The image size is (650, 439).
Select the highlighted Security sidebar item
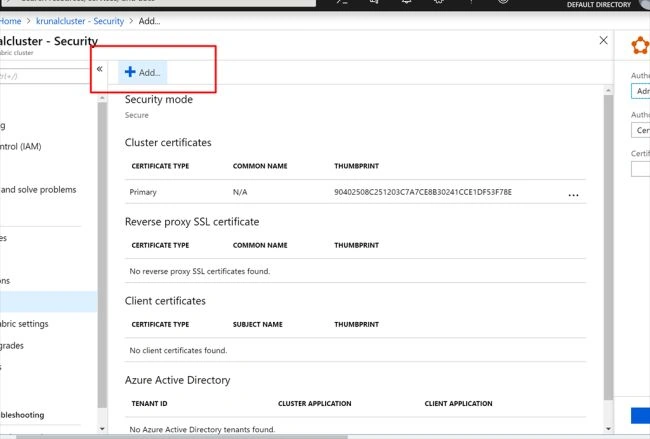(x=48, y=302)
